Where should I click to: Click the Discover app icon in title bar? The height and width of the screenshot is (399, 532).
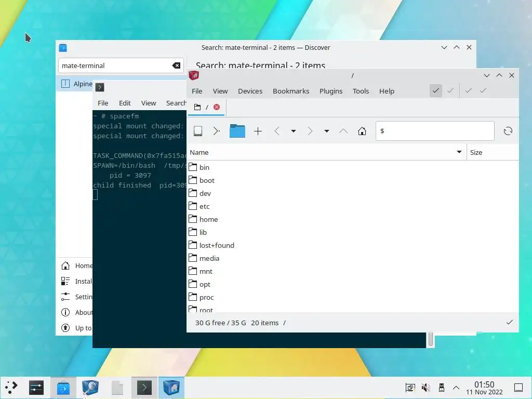63,47
